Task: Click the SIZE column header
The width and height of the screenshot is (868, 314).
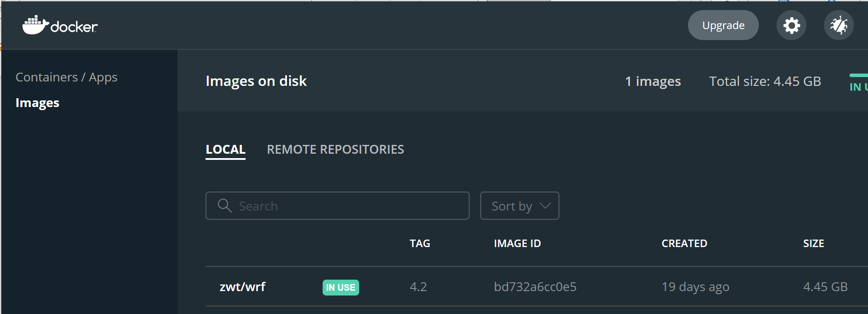Action: [x=813, y=244]
